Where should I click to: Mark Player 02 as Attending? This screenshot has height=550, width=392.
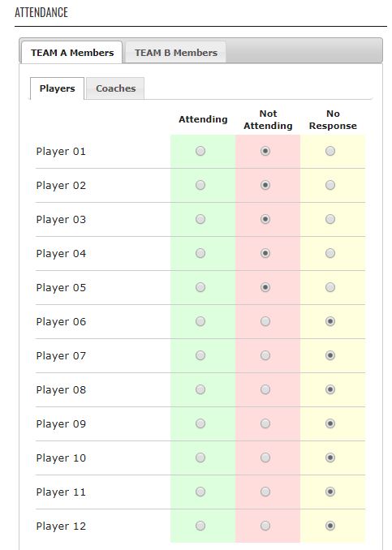tap(200, 185)
